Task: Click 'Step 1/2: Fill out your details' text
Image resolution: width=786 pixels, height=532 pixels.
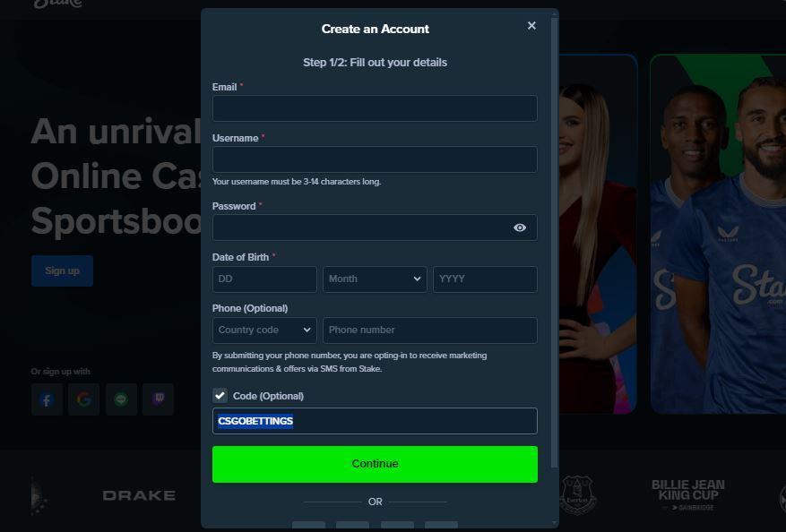Action: pos(375,63)
